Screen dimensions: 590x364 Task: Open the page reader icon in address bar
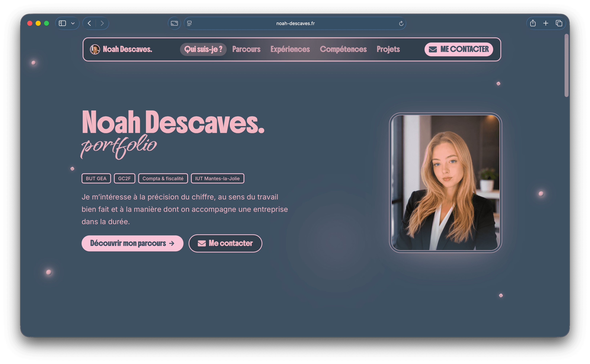[189, 23]
